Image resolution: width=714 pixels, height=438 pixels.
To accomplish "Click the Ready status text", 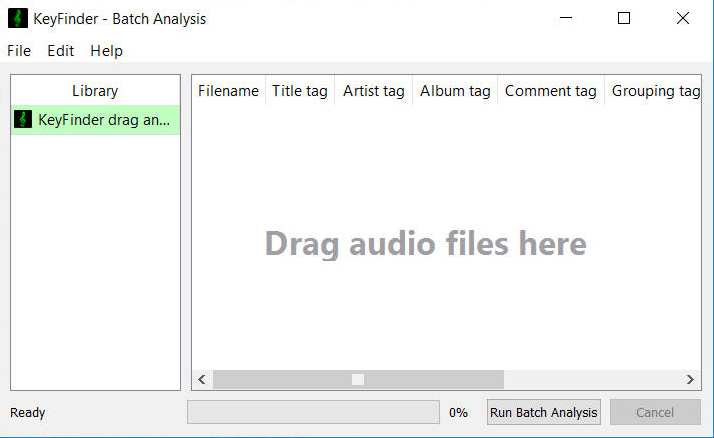I will coord(28,413).
